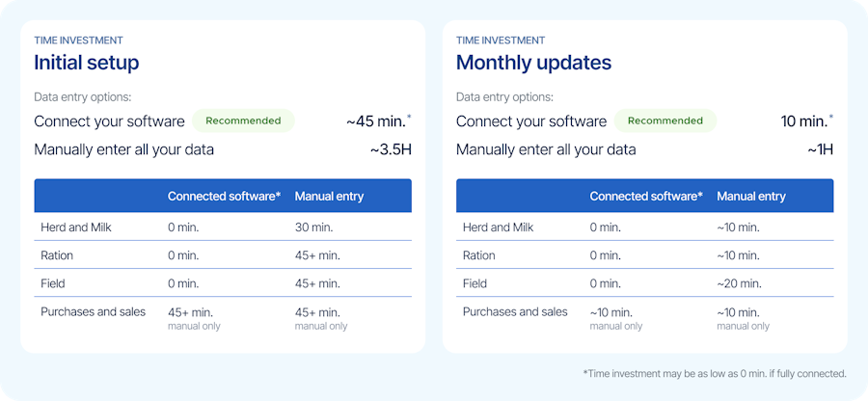Select "Ration" row label in Monthly updates table

coord(478,255)
